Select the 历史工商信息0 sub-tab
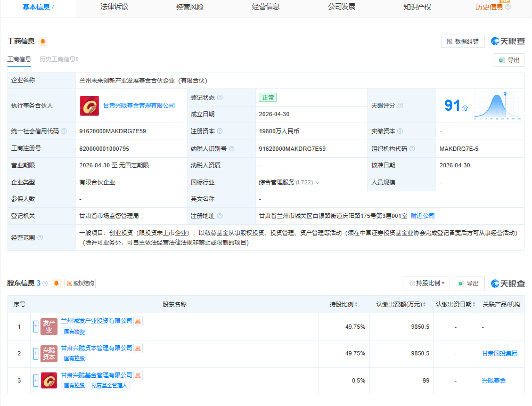The height and width of the screenshot is (406, 532). (59, 59)
